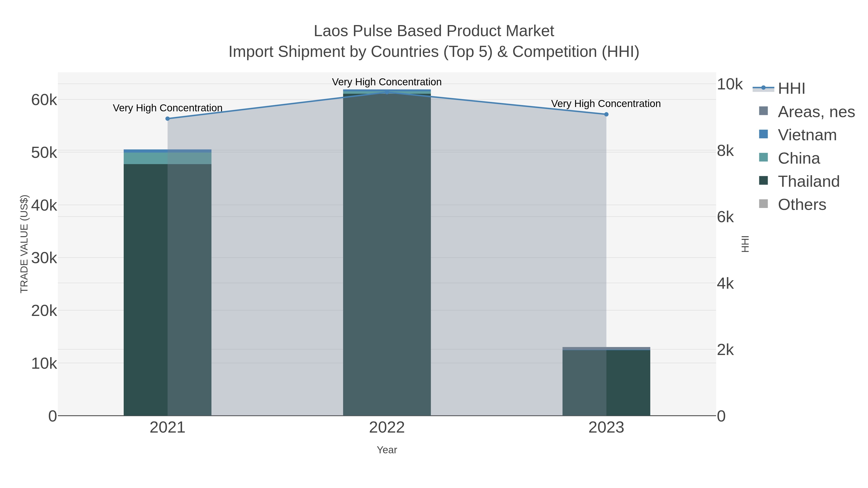Viewport: 868px width, 488px height.
Task: Click the 2021 Very High Concentration annotation
Action: pos(168,108)
